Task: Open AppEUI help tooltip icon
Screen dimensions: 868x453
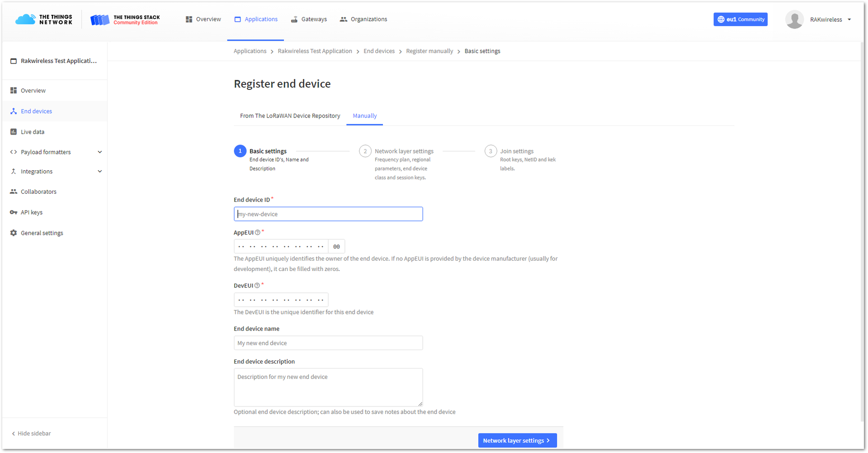Action: coord(258,233)
